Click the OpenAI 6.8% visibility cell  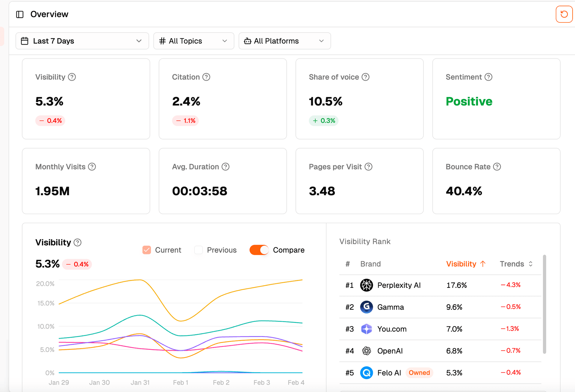click(454, 351)
